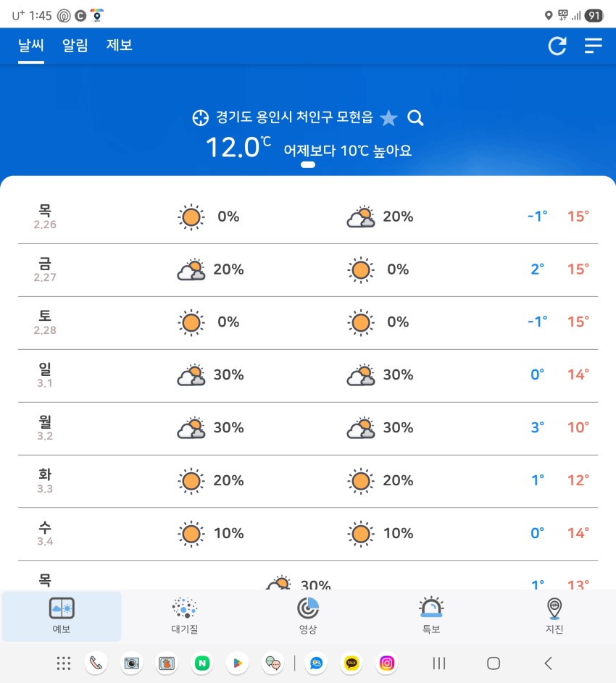The width and height of the screenshot is (616, 683).
Task: Select the 예보 forecast section
Action: [62, 616]
